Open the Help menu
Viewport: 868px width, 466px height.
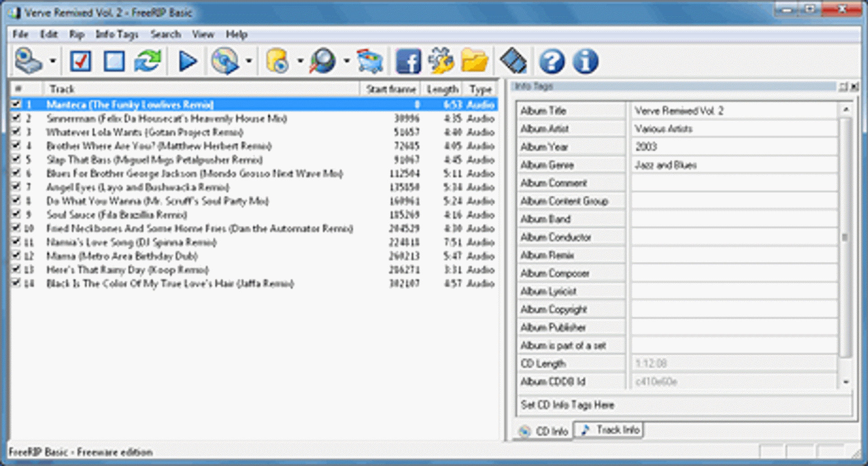click(236, 34)
